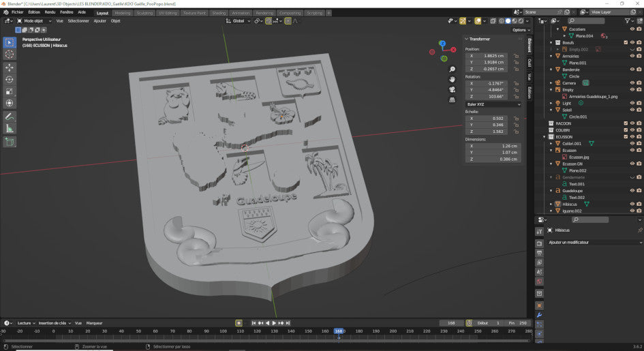
Task: Jump to last frame in timeline
Action: 288,323
